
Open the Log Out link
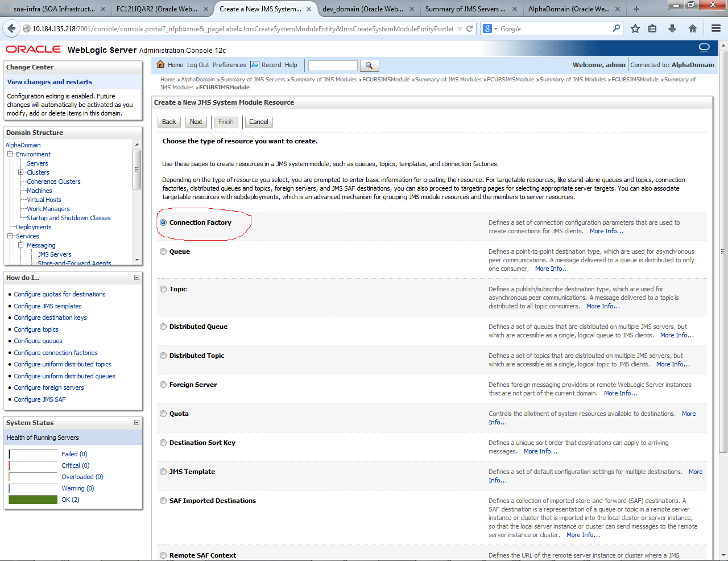[198, 65]
